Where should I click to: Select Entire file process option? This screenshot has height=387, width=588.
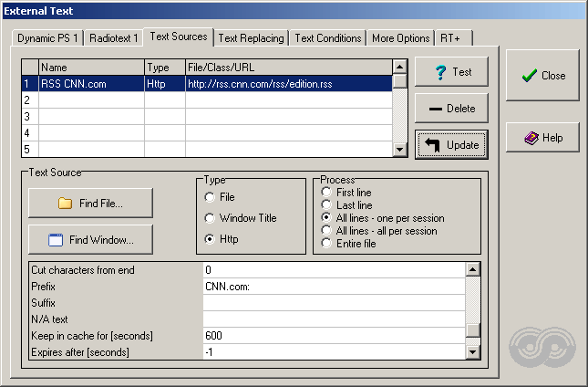pyautogui.click(x=326, y=244)
